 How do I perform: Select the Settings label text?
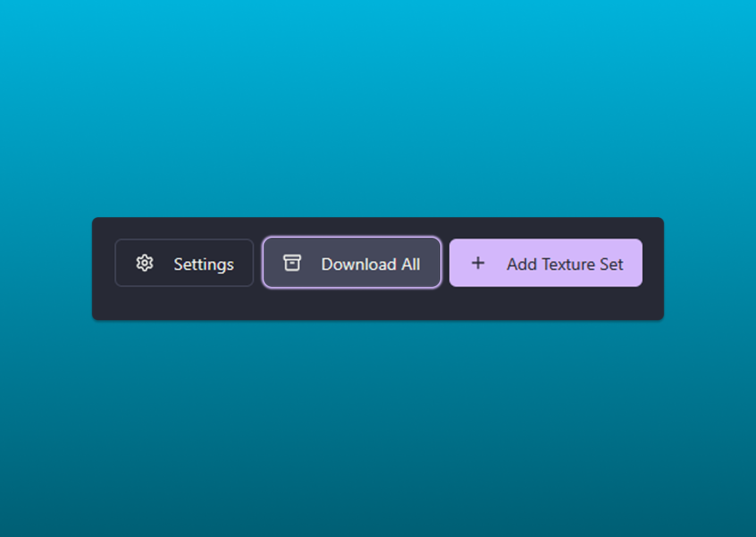coord(204,265)
